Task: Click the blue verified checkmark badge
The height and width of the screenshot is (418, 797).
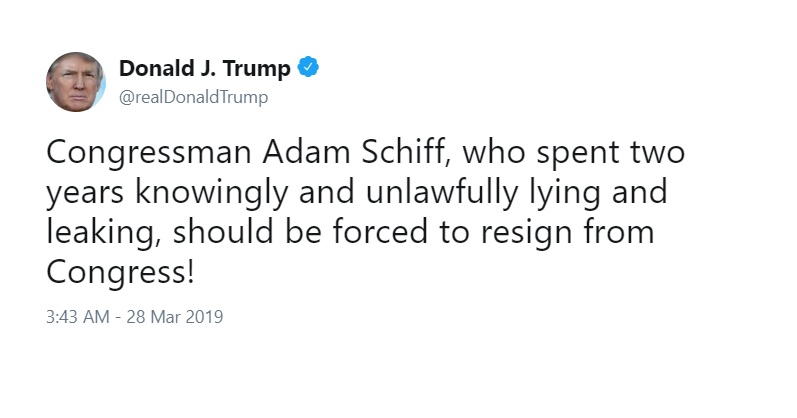Action: coord(308,67)
